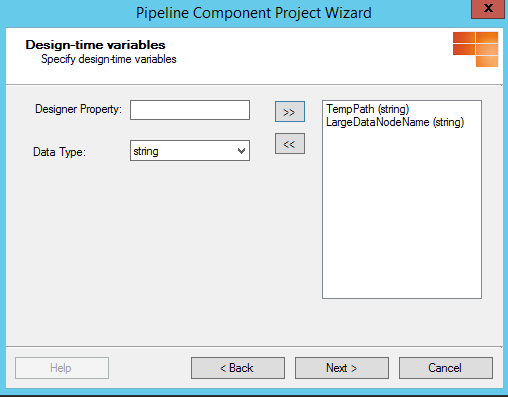Click the "Specify design-time variables" subtitle
This screenshot has width=508, height=397.
tap(109, 59)
